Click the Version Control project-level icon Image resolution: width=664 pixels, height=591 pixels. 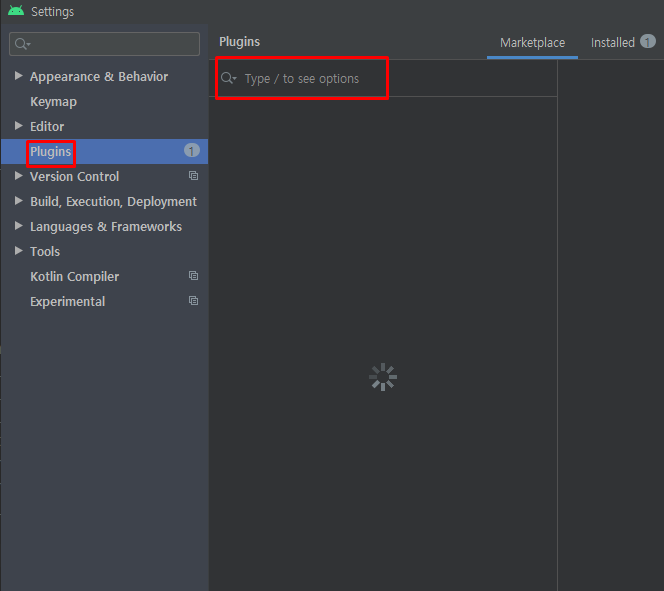(x=194, y=176)
